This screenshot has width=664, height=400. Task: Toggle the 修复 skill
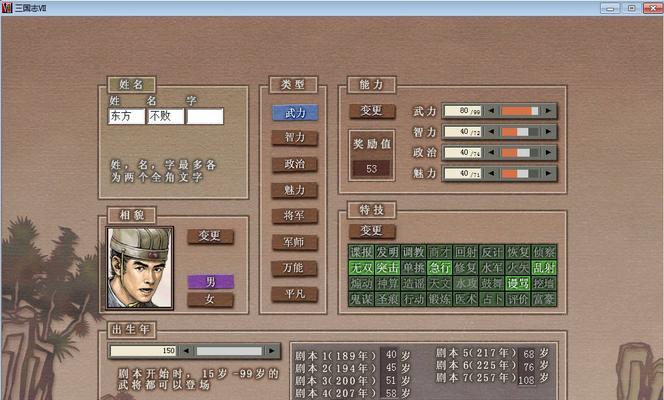pos(466,268)
